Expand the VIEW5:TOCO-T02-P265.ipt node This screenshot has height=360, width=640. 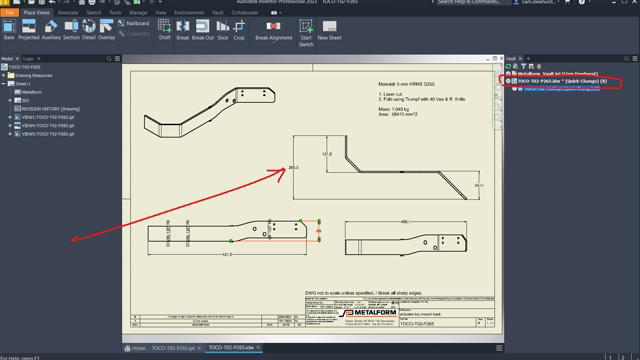[10, 134]
